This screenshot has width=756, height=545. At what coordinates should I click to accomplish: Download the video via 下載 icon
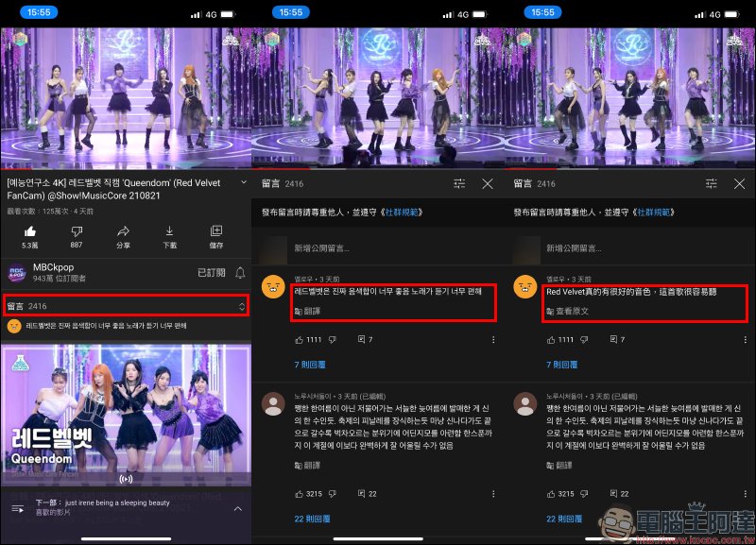[169, 231]
